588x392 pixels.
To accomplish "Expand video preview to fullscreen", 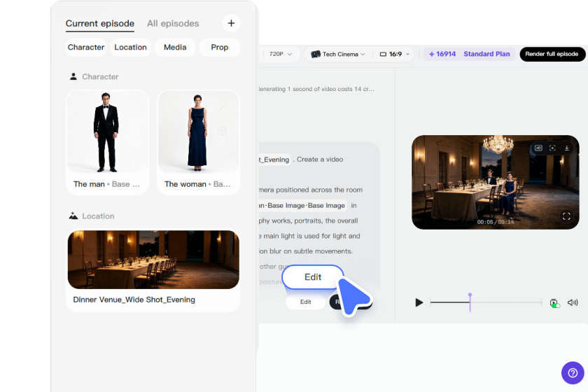I will (566, 216).
